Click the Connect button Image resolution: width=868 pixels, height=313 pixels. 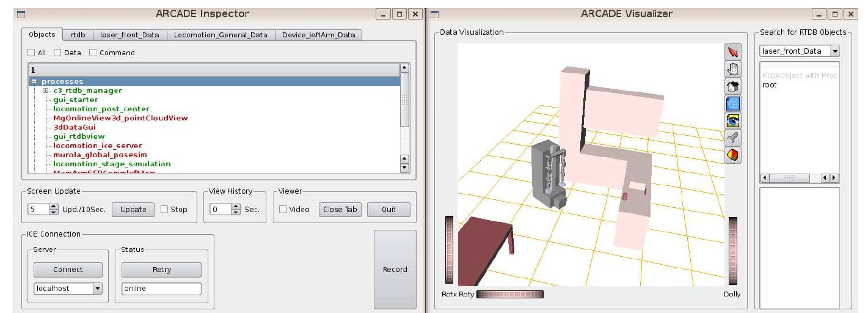tap(68, 270)
